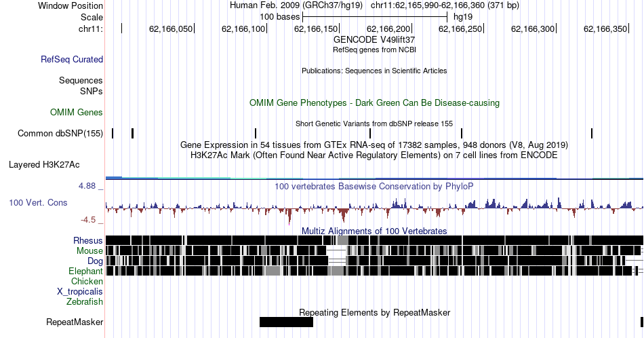Screen dimensions: 644x338
Task: Click 100 vertebrates Basewise Conservation by PhyloP title
Action: point(374,186)
